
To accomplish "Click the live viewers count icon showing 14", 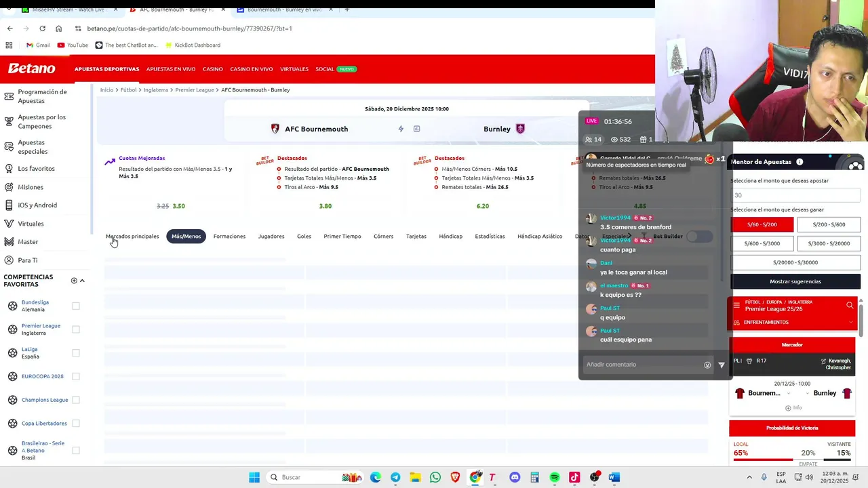I will [x=589, y=140].
